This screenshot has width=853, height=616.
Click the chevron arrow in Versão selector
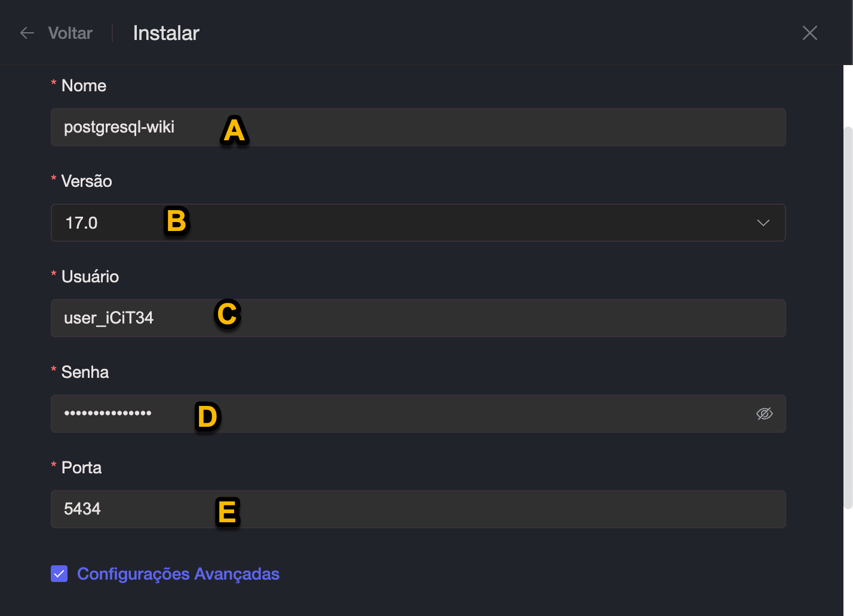tap(763, 223)
